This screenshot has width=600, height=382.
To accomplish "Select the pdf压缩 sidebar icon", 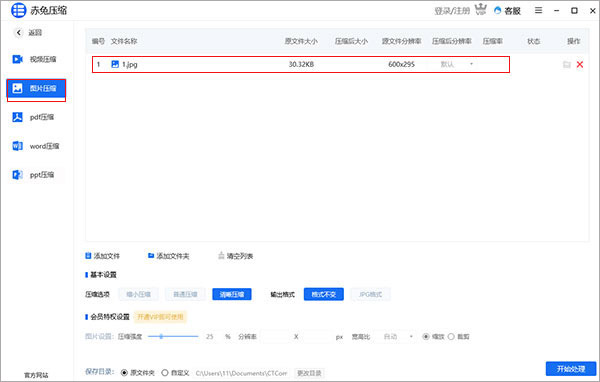I will click(18, 117).
